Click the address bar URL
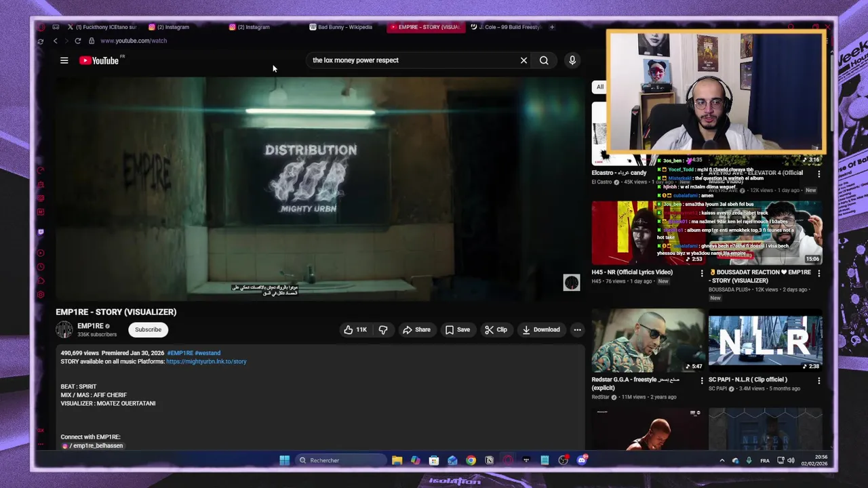The height and width of the screenshot is (488, 868). pyautogui.click(x=134, y=41)
